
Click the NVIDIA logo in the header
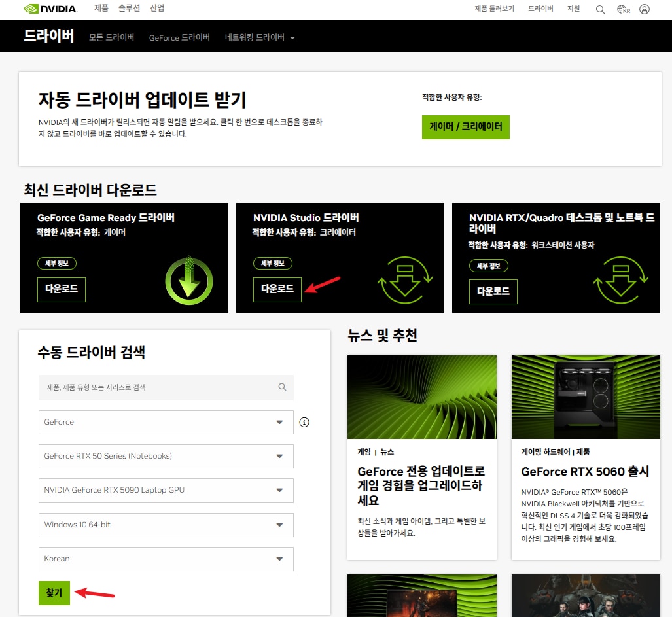[51, 9]
